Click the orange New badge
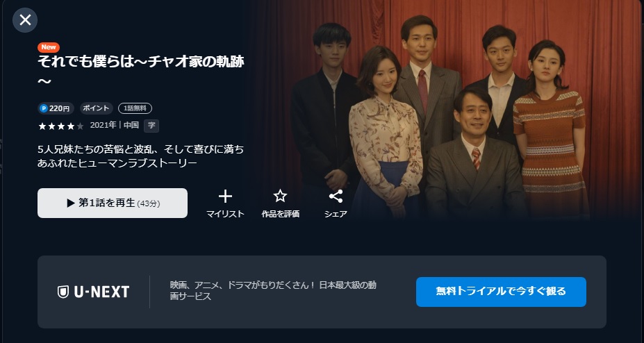This screenshot has width=644, height=343. 49,47
